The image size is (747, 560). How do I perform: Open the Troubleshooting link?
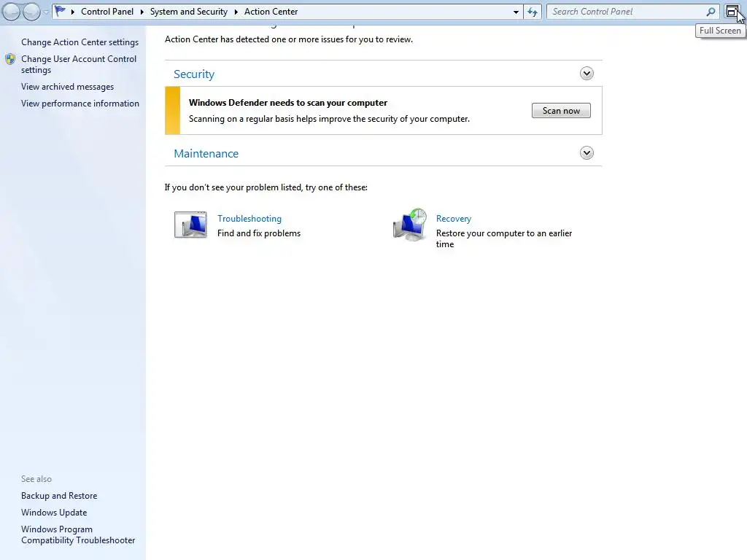click(x=249, y=219)
